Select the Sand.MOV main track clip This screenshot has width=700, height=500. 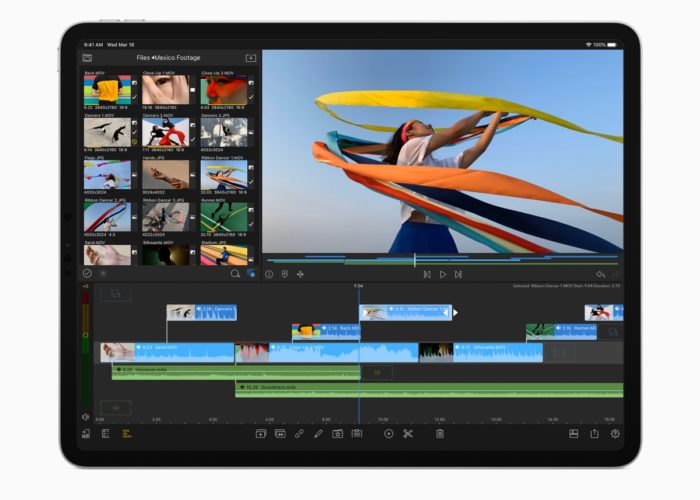167,352
